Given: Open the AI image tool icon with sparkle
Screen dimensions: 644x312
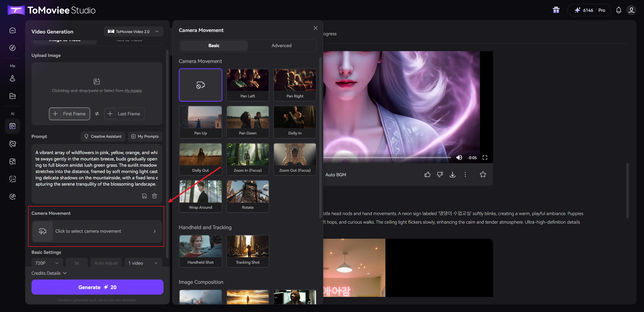Looking at the screenshot, I should (13, 161).
